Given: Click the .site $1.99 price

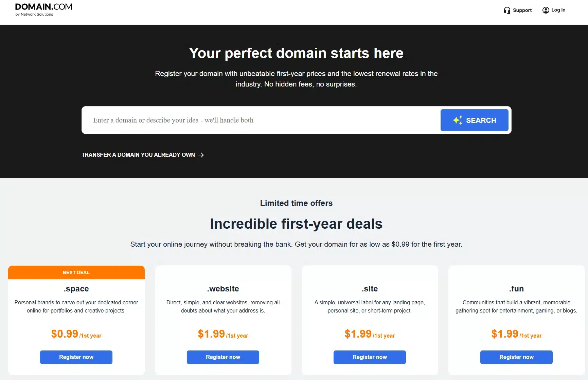Looking at the screenshot, I should click(x=358, y=334).
